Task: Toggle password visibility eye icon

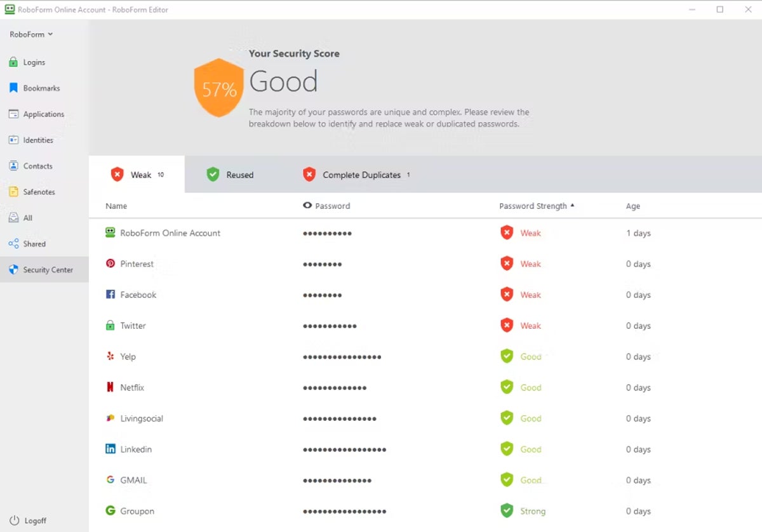Action: coord(308,206)
